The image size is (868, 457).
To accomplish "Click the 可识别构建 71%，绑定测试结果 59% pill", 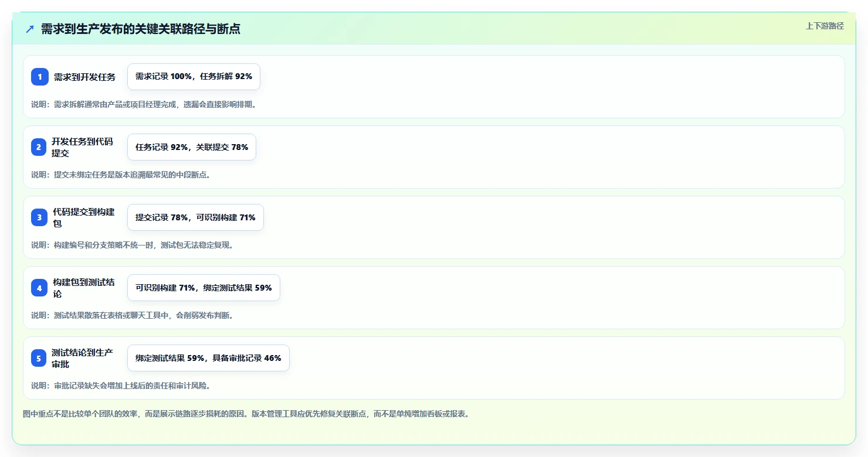I will point(204,288).
